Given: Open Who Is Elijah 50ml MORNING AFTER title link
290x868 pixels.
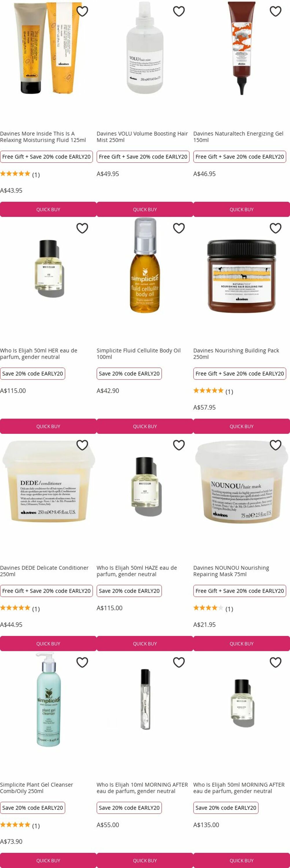Looking at the screenshot, I should 239,788.
